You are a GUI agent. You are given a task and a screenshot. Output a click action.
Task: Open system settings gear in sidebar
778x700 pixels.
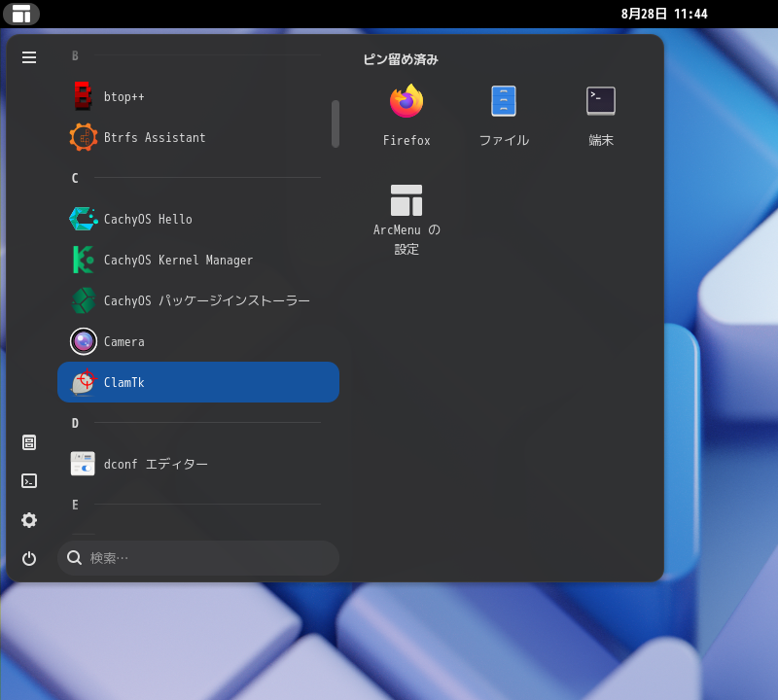pyautogui.click(x=29, y=520)
